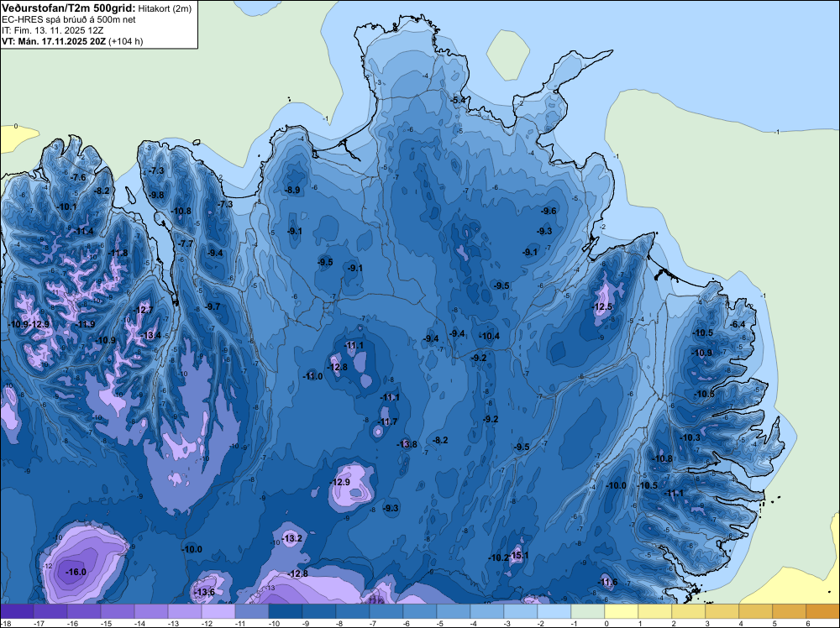840x628 pixels.
Task: Click the '(+104 h)' forecast offset
Action: tap(125, 41)
